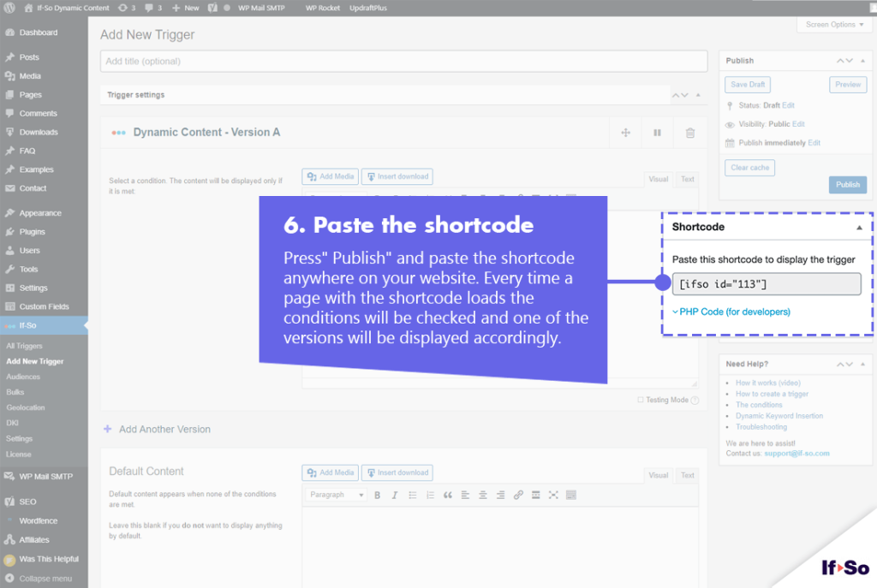Insert a numbered list
Viewport: 877px width, 588px height.
(x=430, y=496)
